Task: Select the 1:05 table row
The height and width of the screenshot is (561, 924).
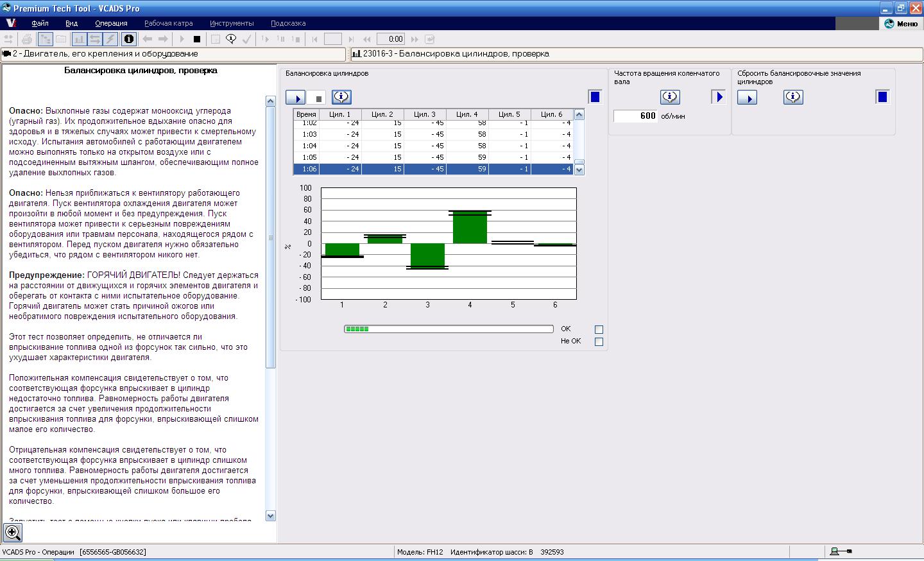Action: pyautogui.click(x=434, y=157)
